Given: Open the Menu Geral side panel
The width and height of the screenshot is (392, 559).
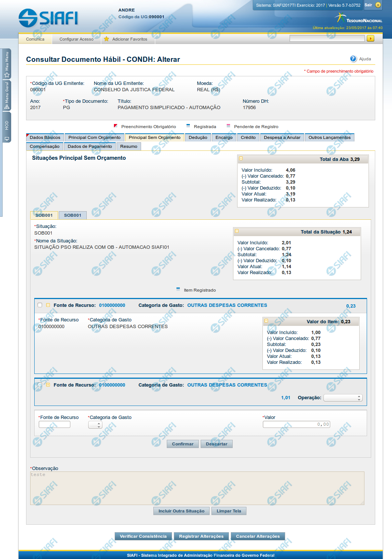Looking at the screenshot, I should [x=7, y=96].
